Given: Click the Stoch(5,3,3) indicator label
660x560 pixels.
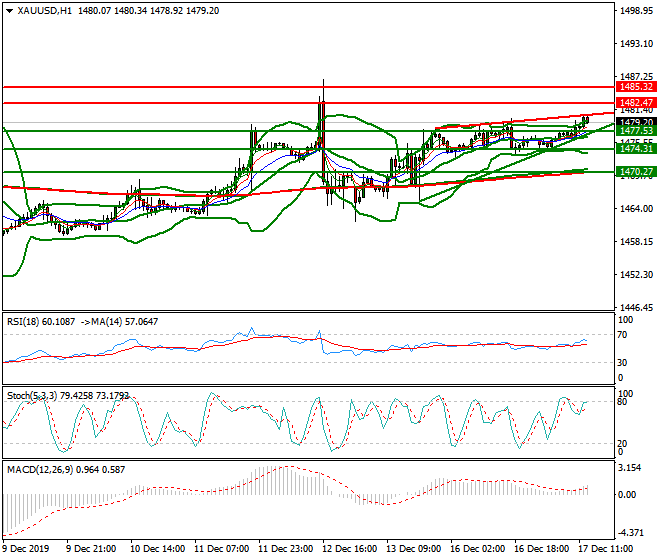Looking at the screenshot, I should [68, 396].
